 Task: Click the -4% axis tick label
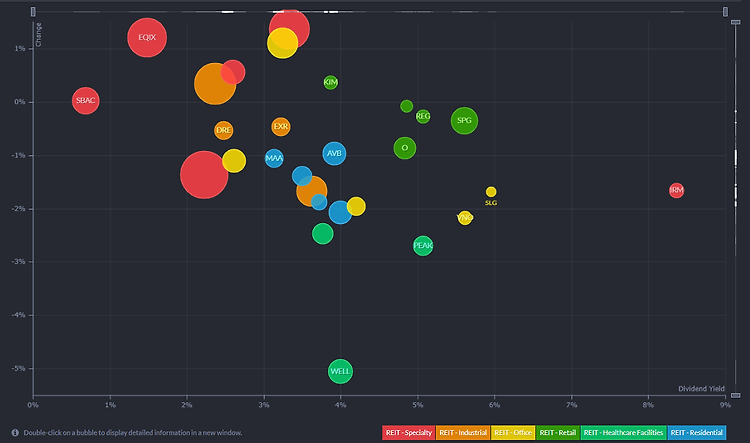click(x=18, y=315)
